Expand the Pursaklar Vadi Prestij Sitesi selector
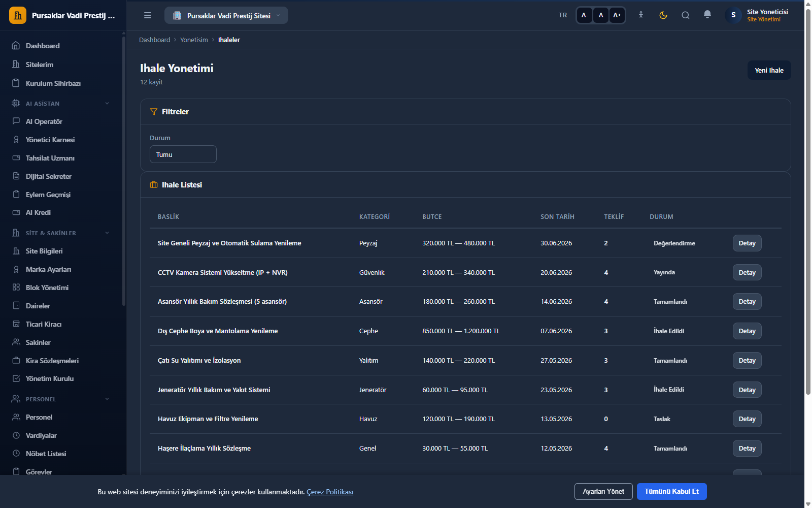 point(226,15)
